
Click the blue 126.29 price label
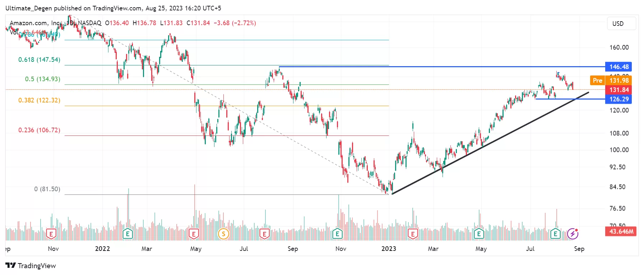[x=618, y=99]
